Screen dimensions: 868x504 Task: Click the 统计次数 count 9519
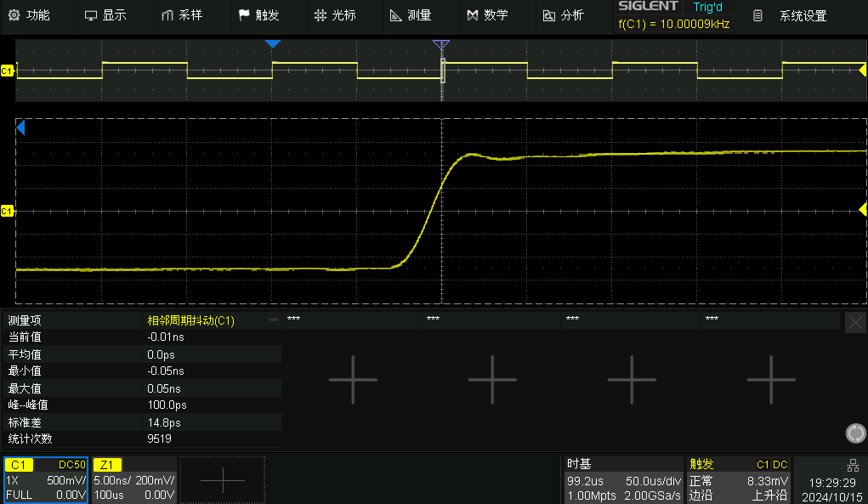(159, 439)
